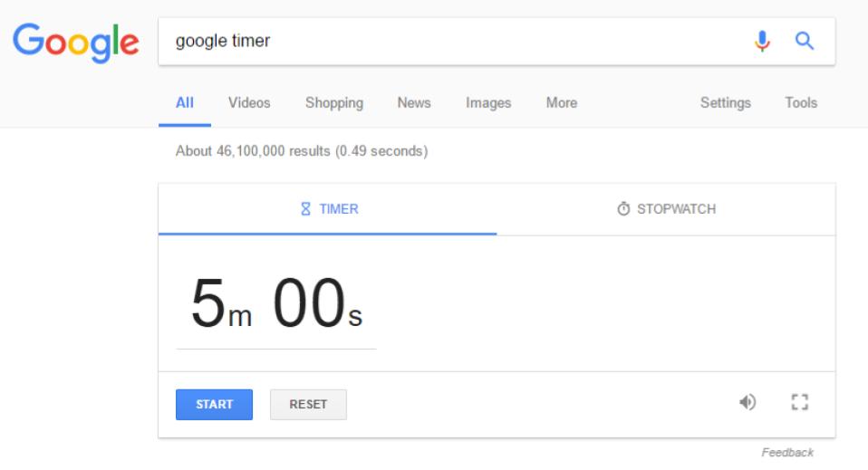
Task: Reset the timer with Reset button
Action: tap(308, 405)
